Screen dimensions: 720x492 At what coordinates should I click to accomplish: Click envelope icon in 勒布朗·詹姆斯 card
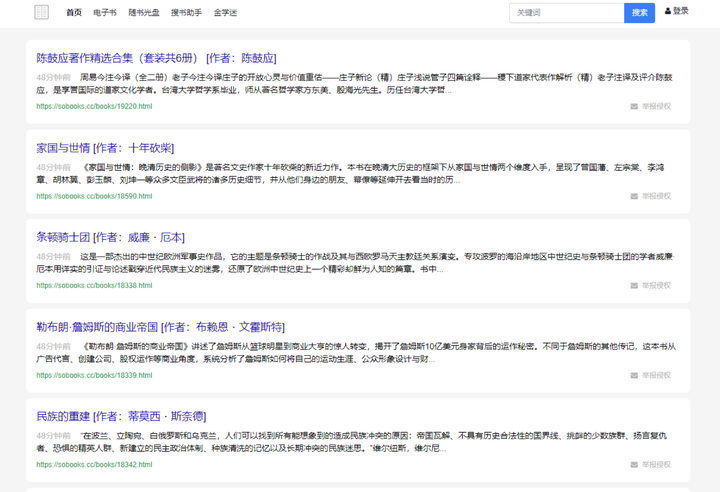[634, 376]
